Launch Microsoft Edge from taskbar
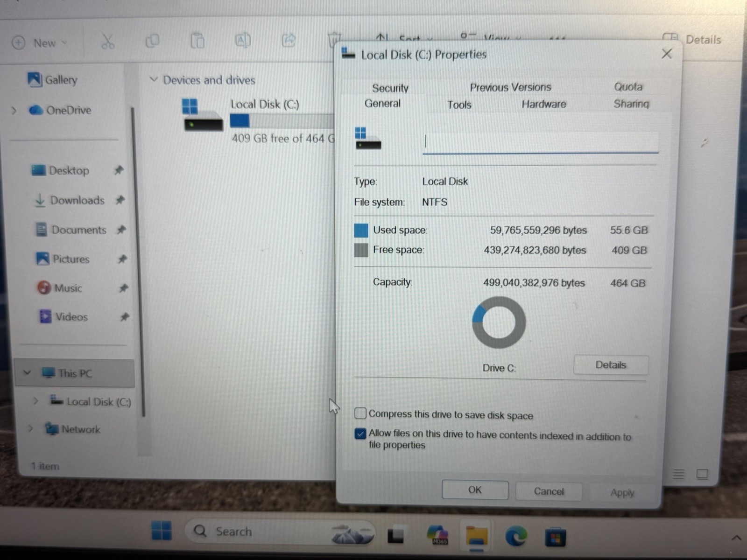 point(516,536)
